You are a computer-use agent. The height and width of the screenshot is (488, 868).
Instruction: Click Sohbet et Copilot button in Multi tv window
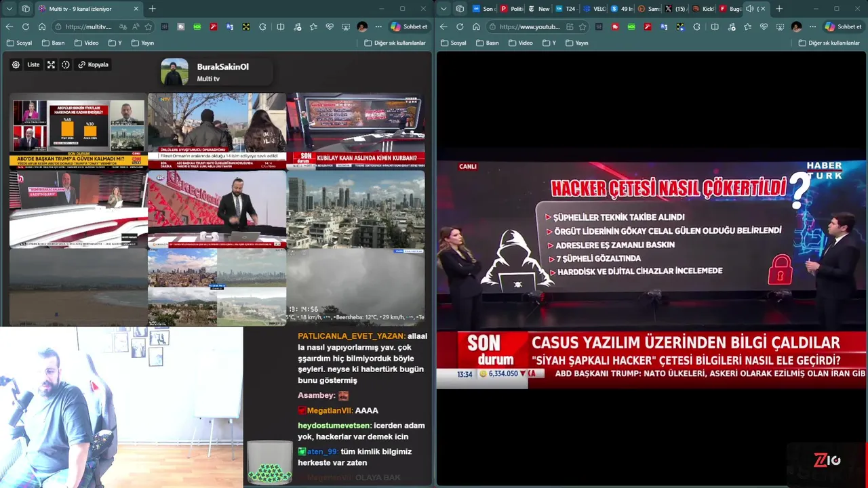coord(409,26)
